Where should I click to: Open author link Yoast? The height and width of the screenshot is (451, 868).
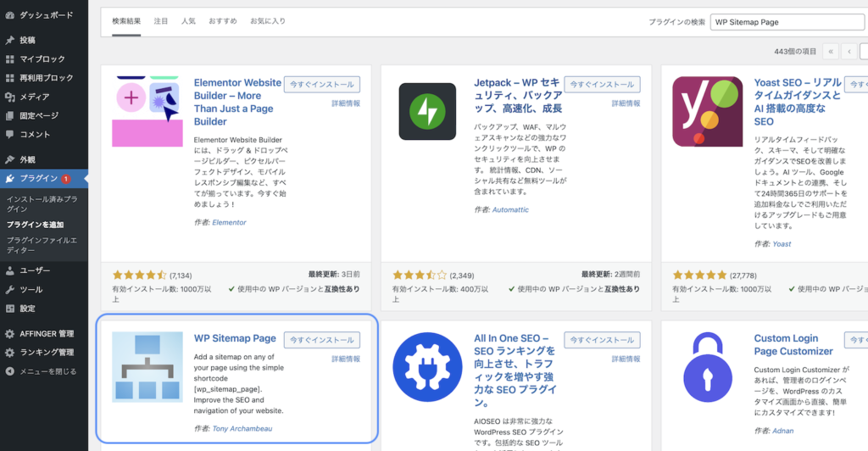[x=782, y=244]
